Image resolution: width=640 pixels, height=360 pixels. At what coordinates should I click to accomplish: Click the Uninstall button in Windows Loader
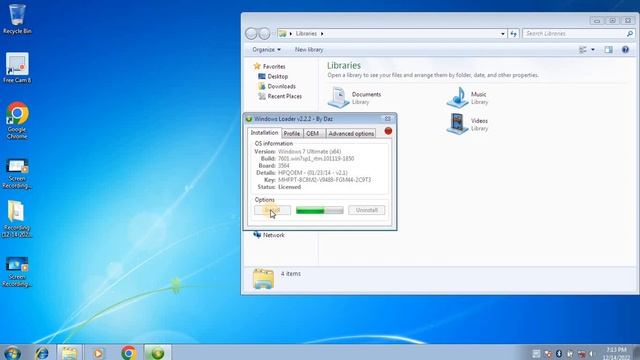367,210
